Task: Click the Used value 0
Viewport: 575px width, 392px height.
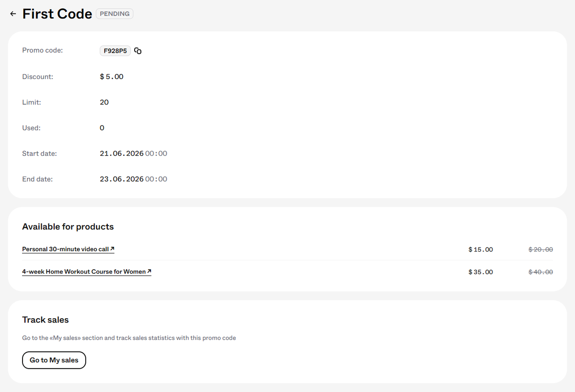Action: (102, 128)
